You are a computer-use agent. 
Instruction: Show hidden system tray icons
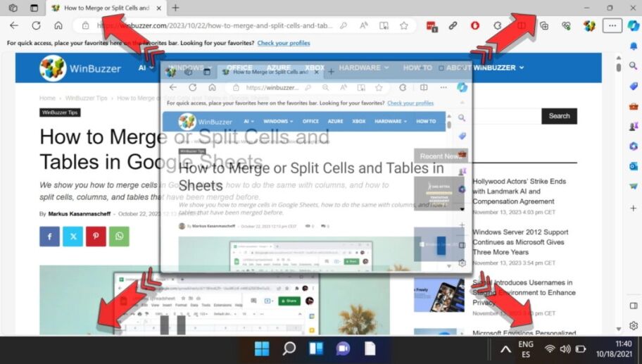point(505,349)
